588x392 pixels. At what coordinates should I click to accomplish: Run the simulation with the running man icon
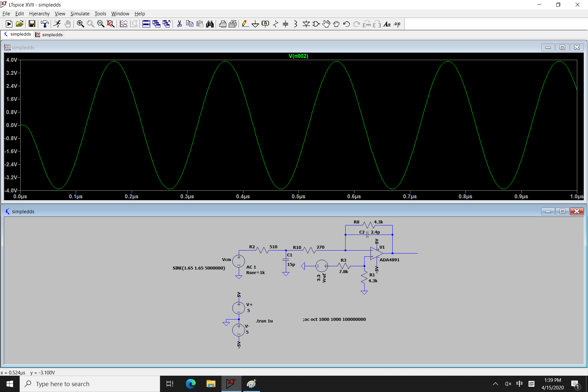(x=57, y=24)
